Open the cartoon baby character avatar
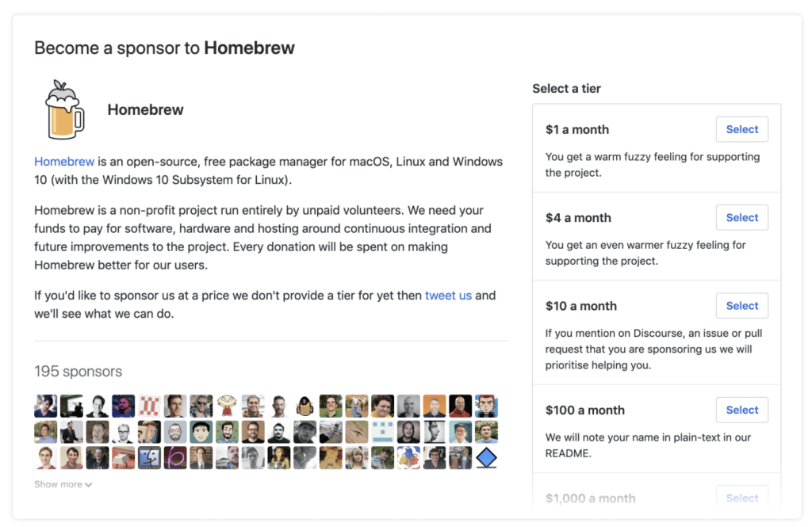 point(227,406)
